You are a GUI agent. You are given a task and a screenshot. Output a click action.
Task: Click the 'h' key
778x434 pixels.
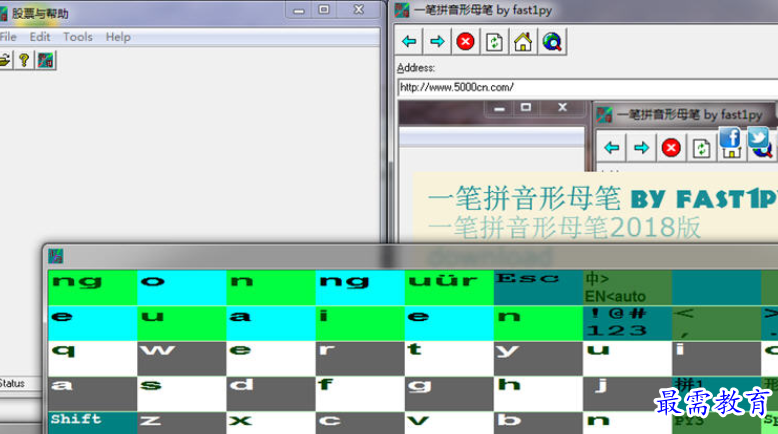click(x=538, y=393)
